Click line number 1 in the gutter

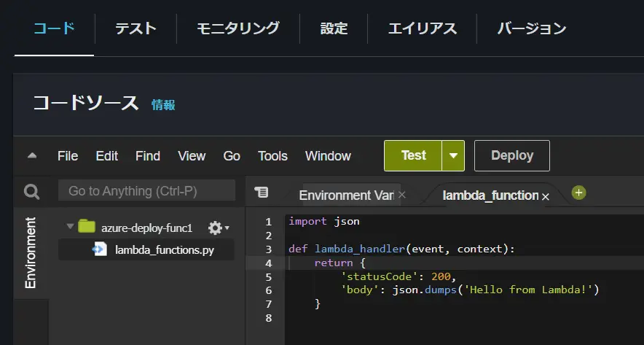[268, 222]
